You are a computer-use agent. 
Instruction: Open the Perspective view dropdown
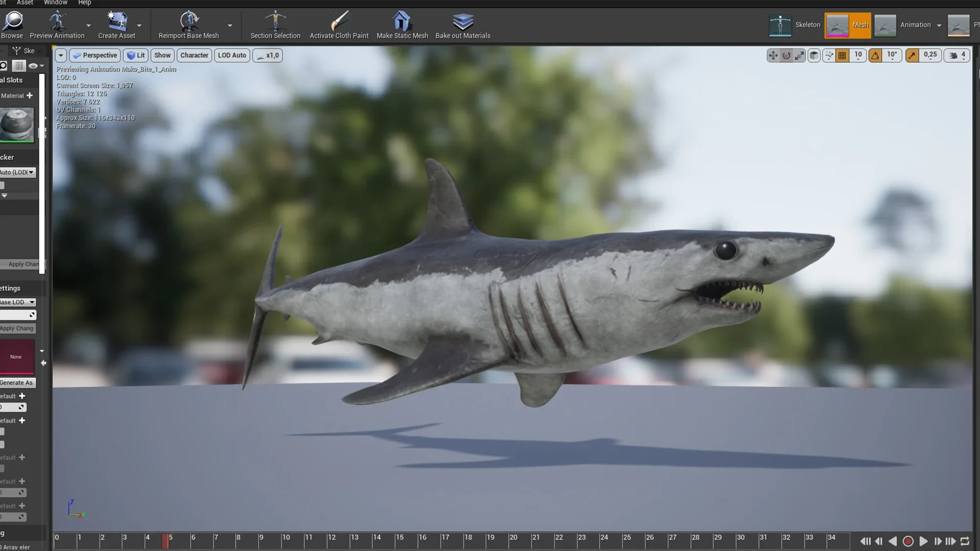click(94, 55)
